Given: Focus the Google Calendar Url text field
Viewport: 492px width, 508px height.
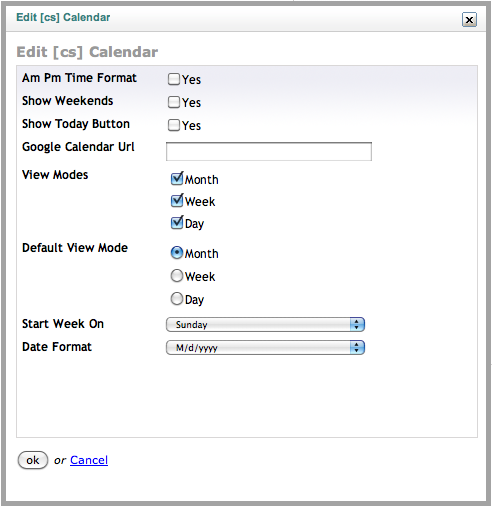Looking at the screenshot, I should point(269,152).
